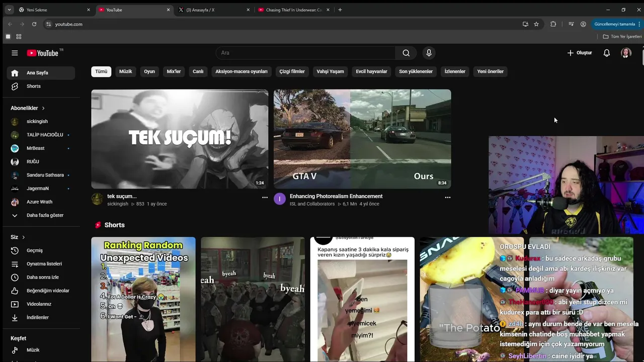Screen dimensions: 644x362
Task: Select the İzlenenler chip
Action: pyautogui.click(x=455, y=71)
